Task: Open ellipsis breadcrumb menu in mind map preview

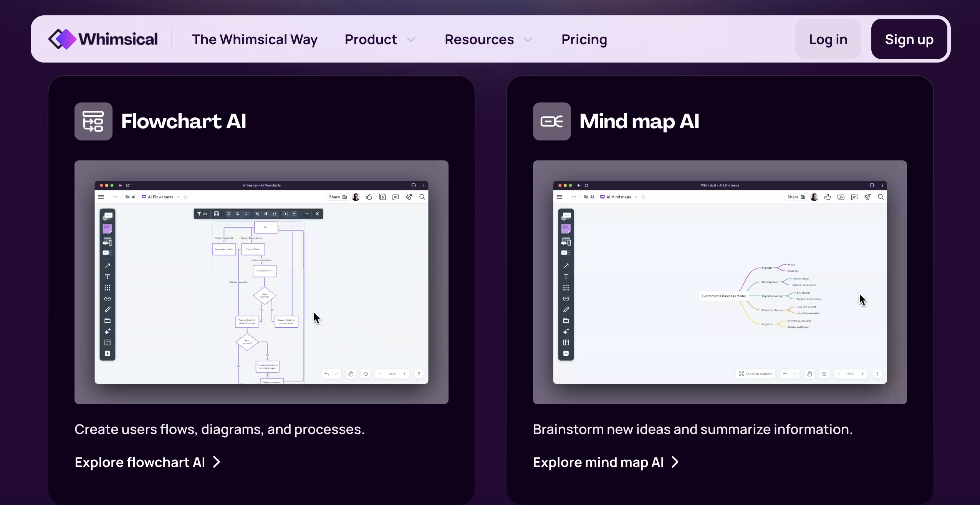Action: pos(574,197)
